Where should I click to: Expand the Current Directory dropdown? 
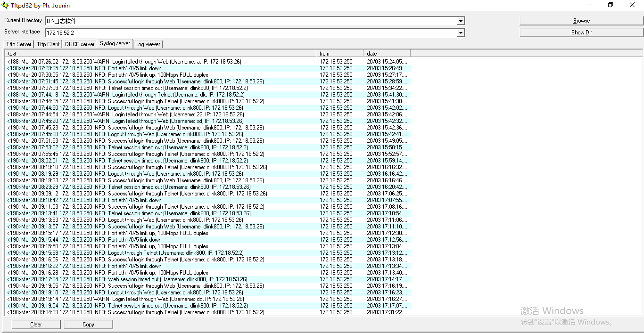pyautogui.click(x=460, y=21)
